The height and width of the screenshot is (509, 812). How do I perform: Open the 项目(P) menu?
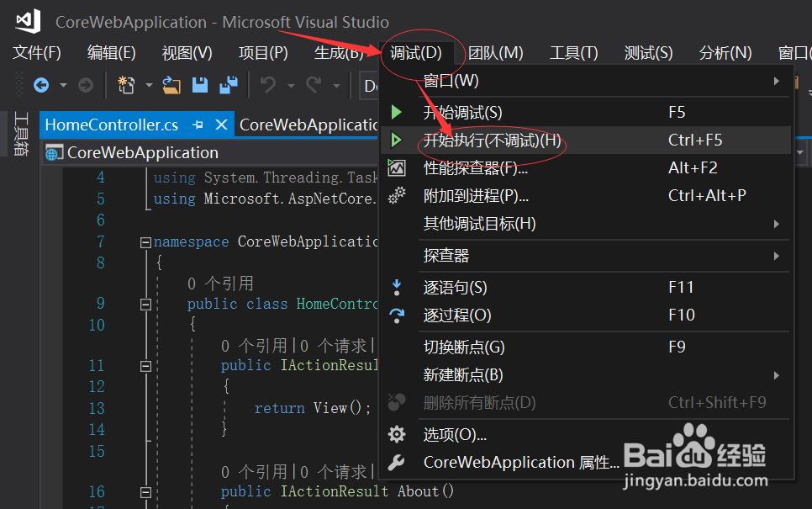coord(263,53)
